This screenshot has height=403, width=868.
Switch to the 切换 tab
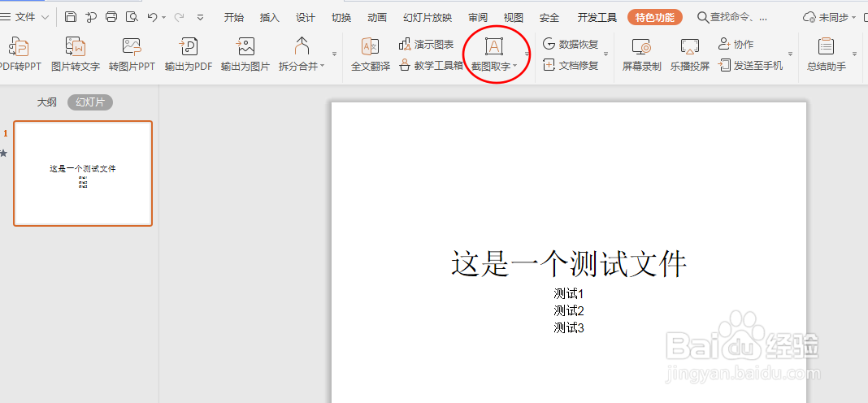(x=341, y=18)
